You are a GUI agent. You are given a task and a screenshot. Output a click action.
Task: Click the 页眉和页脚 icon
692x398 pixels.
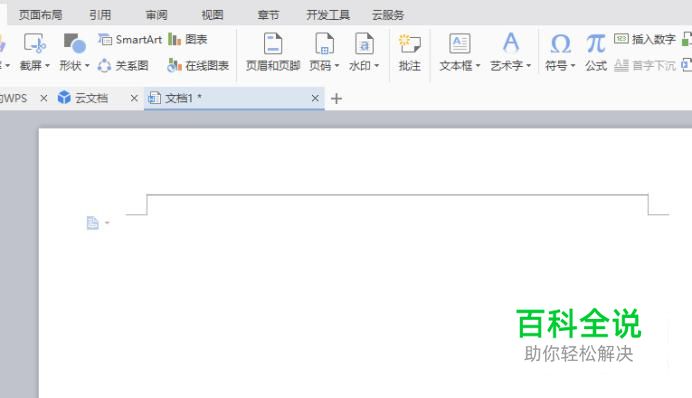273,43
